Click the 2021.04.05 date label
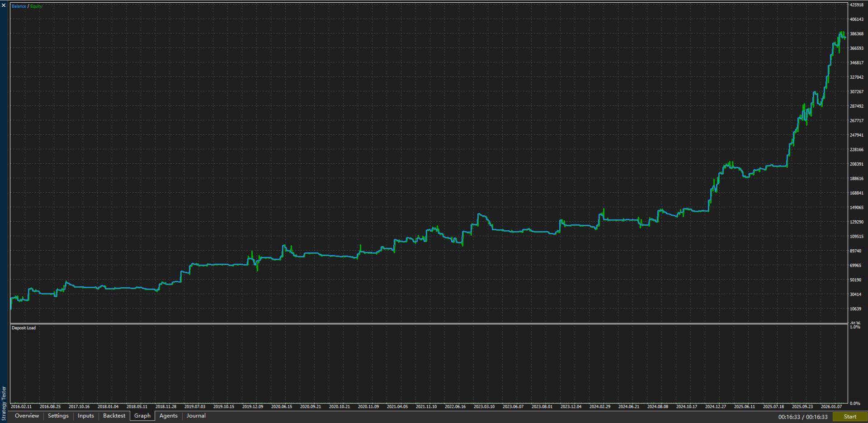Screen dimensions: 868x423 [397, 407]
